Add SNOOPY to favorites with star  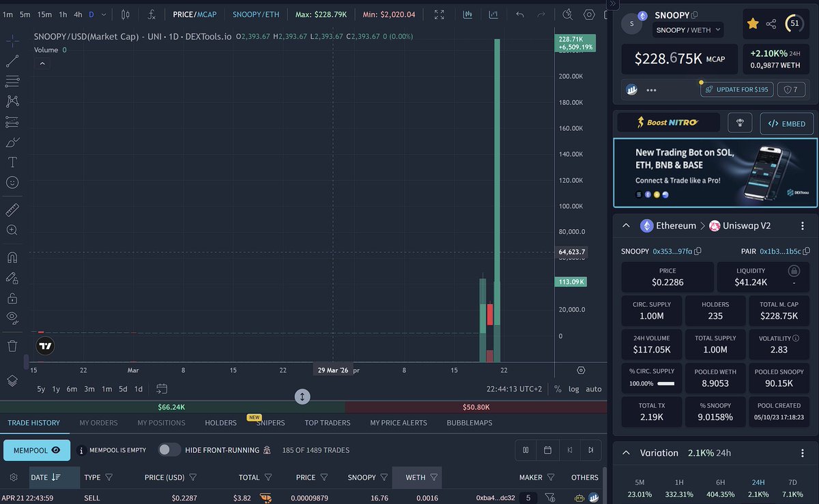coord(753,24)
